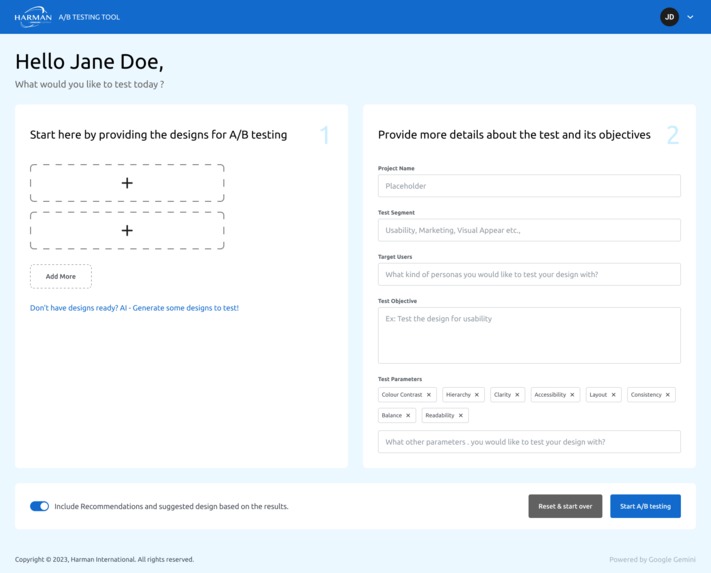Remove the Readability parameter tag
711x573 pixels.
[461, 415]
